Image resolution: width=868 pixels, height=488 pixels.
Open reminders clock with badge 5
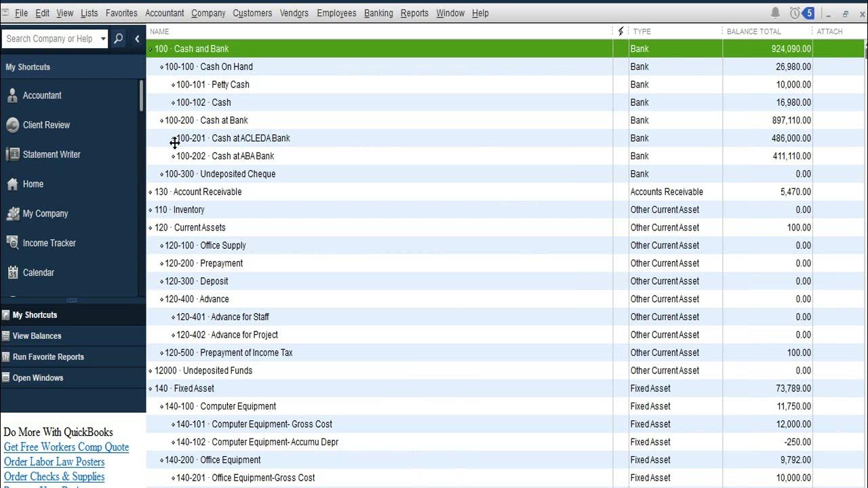(802, 13)
